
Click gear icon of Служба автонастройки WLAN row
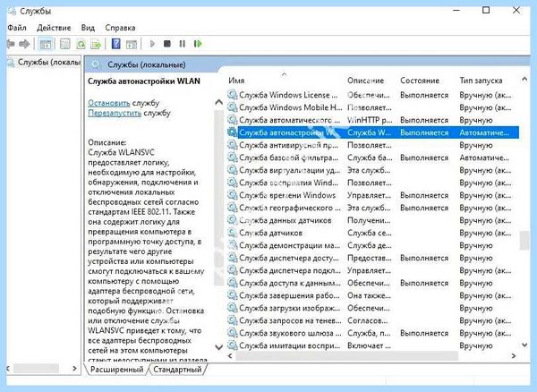click(x=233, y=132)
